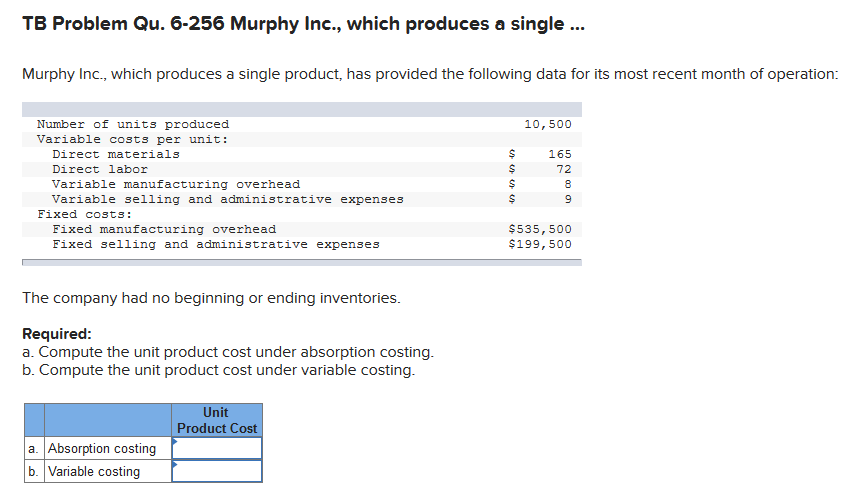Click the requirement b variable costing sentence

point(219,370)
